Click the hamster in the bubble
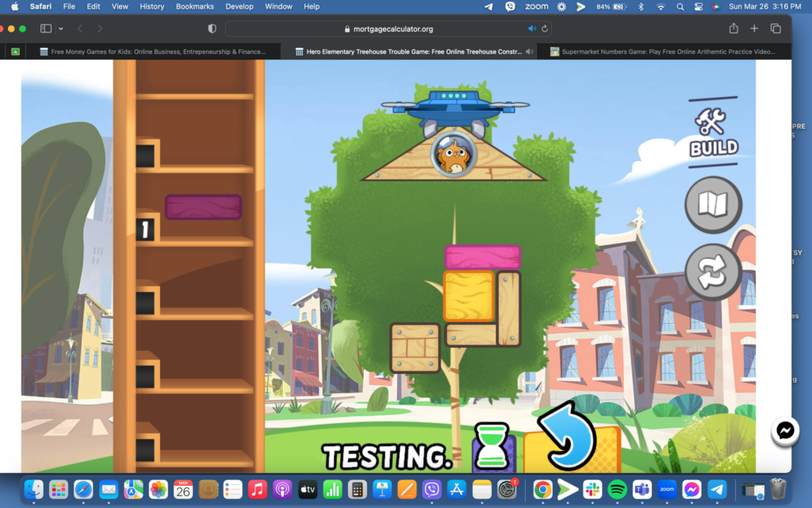812x508 pixels. click(454, 155)
